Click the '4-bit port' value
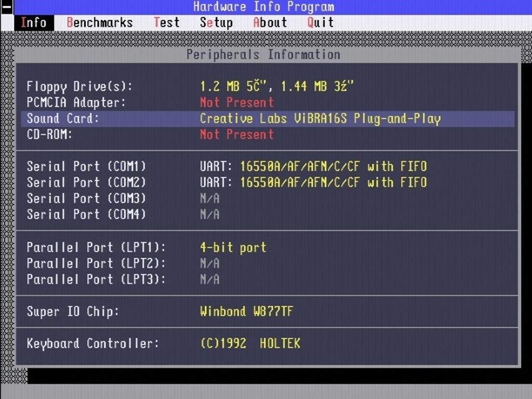Screen dimensions: 532x399 233,248
